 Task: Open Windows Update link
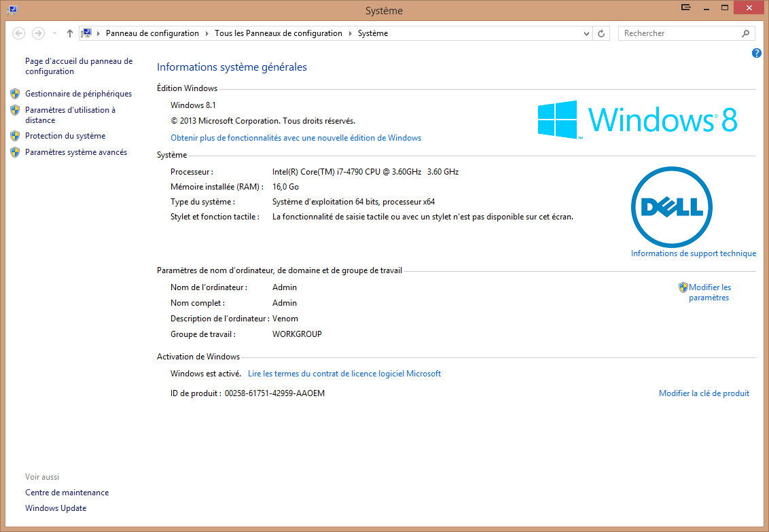[x=56, y=508]
